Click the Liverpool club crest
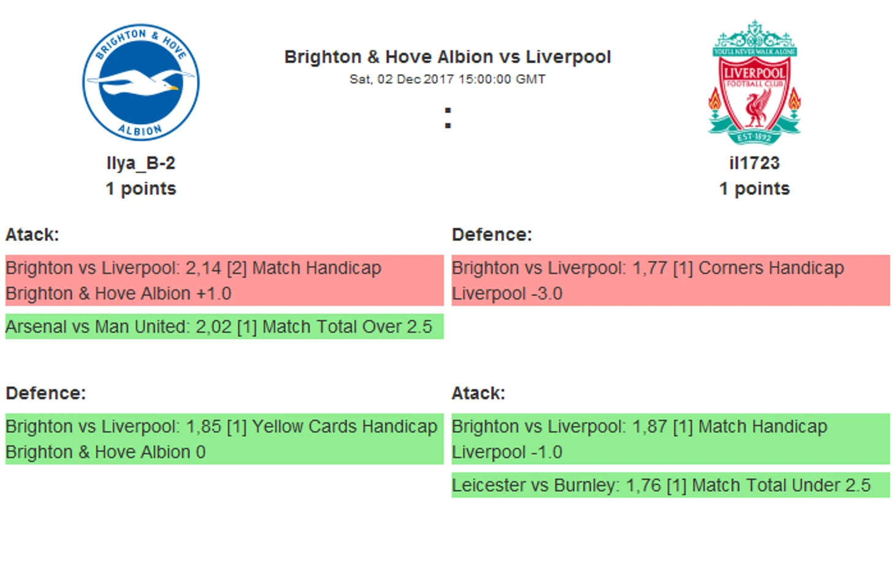The height and width of the screenshot is (588, 895). coord(754,83)
